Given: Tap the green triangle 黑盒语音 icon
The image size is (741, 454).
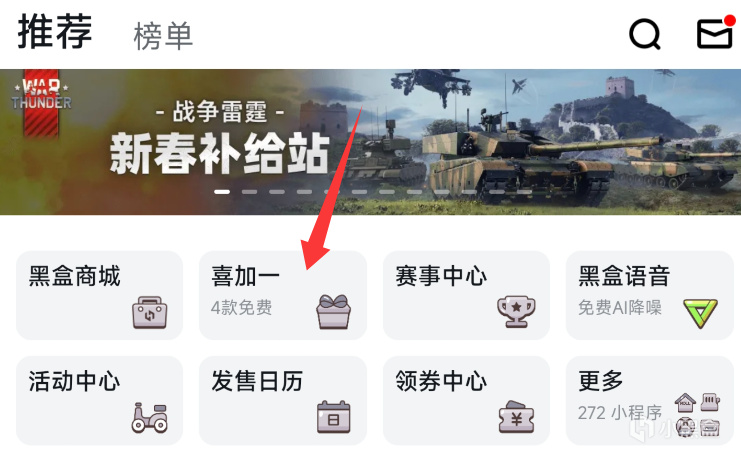Looking at the screenshot, I should (x=700, y=313).
